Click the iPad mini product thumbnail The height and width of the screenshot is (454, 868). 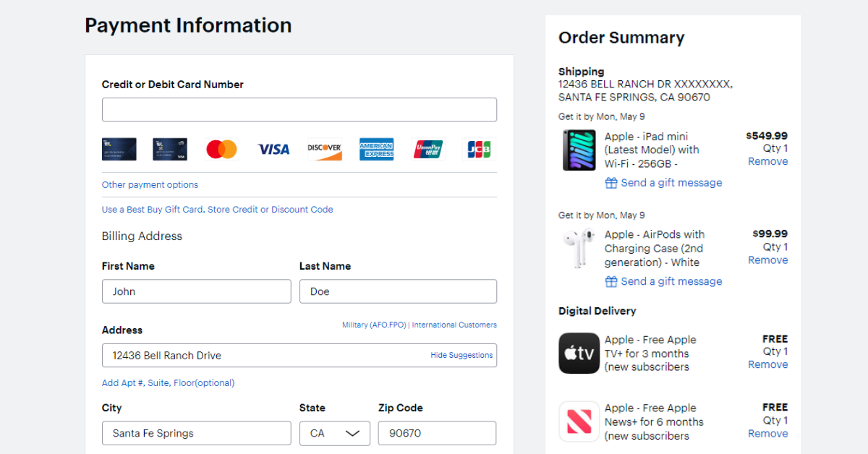click(x=579, y=150)
